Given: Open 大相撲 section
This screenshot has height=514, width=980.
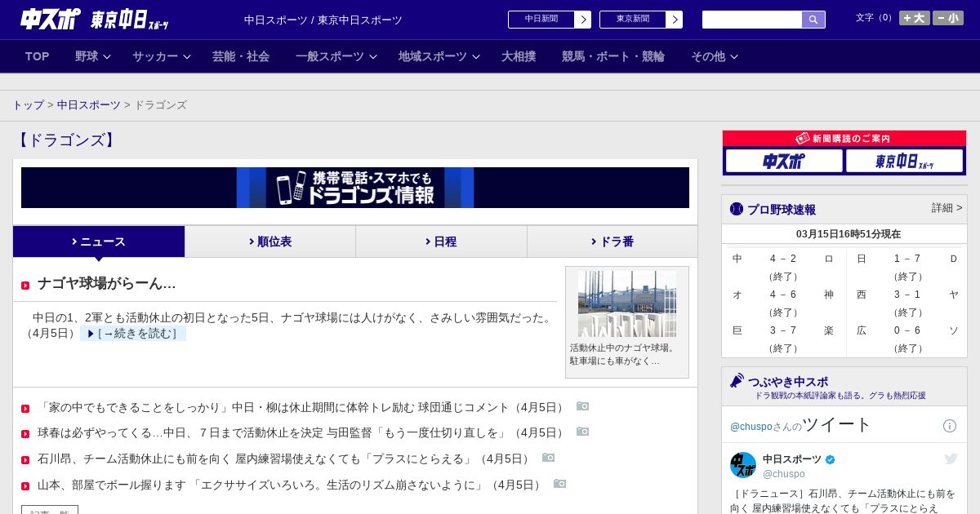Looking at the screenshot, I should click(x=519, y=56).
